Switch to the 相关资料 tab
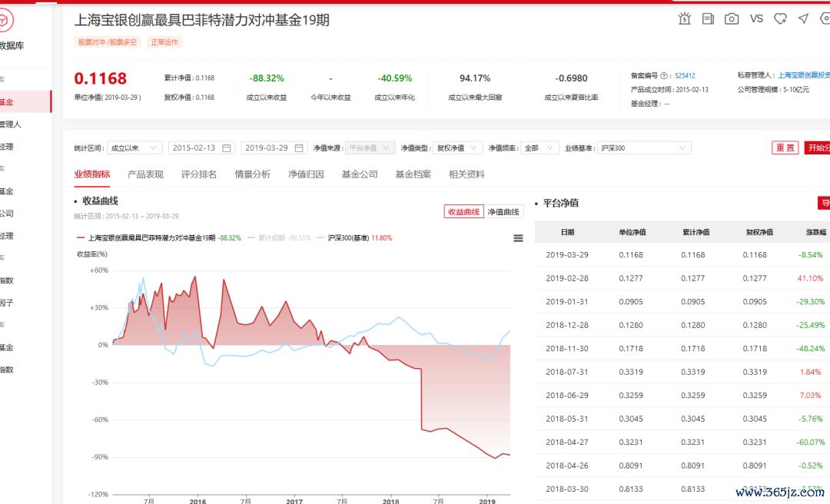830x504 pixels. coord(467,174)
